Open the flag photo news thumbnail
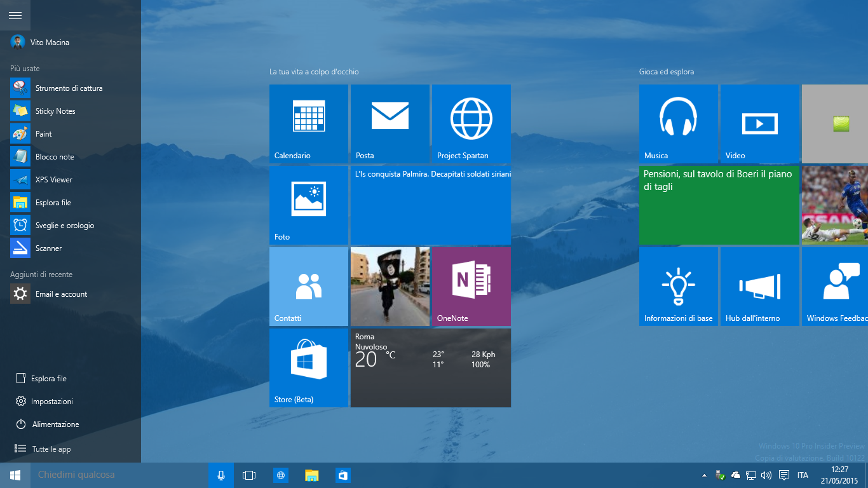Image resolution: width=868 pixels, height=488 pixels. point(390,287)
